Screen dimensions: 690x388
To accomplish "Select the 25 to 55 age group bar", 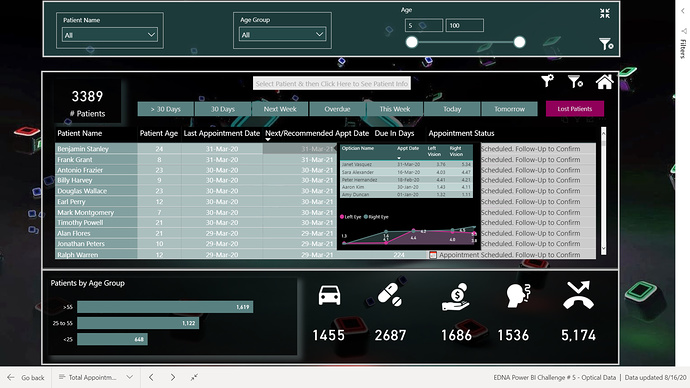I will click(138, 323).
